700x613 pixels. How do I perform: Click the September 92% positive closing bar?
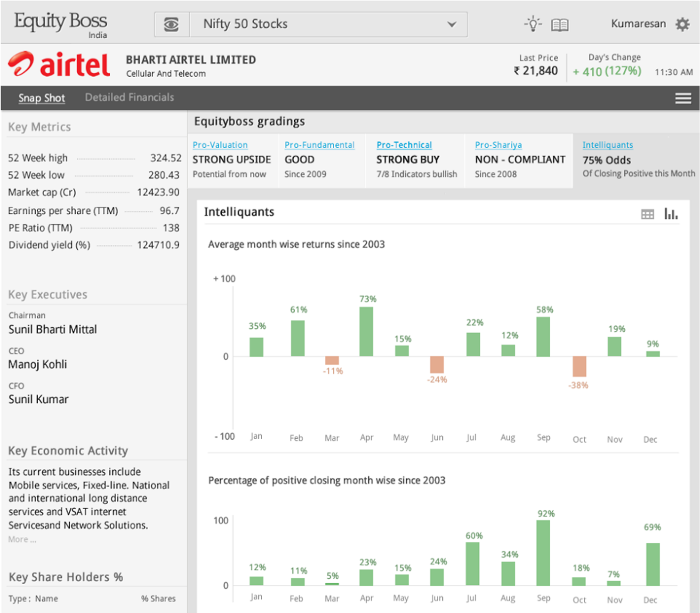tap(543, 553)
